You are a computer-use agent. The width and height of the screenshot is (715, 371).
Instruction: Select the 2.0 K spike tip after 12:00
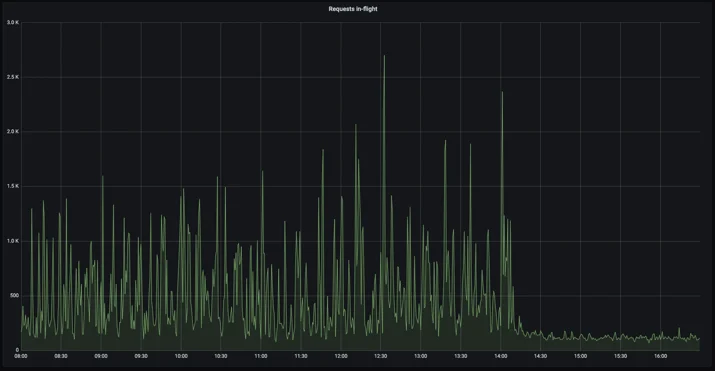tap(356, 125)
